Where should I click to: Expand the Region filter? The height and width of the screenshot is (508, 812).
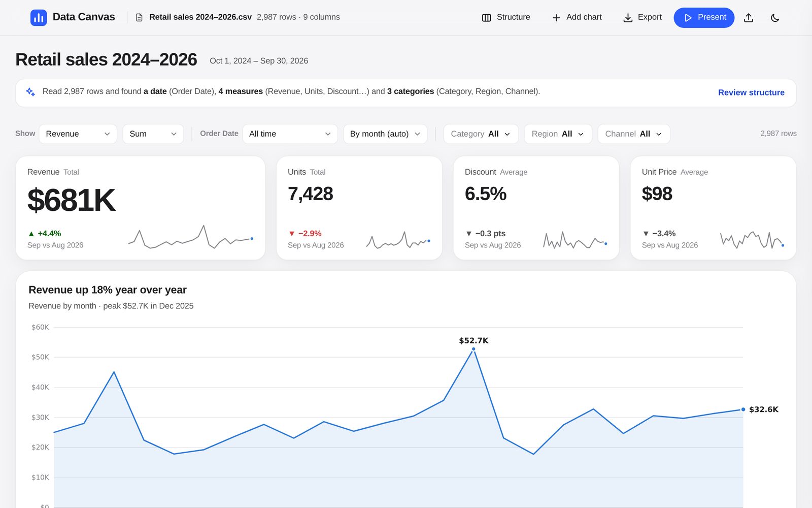[558, 134]
